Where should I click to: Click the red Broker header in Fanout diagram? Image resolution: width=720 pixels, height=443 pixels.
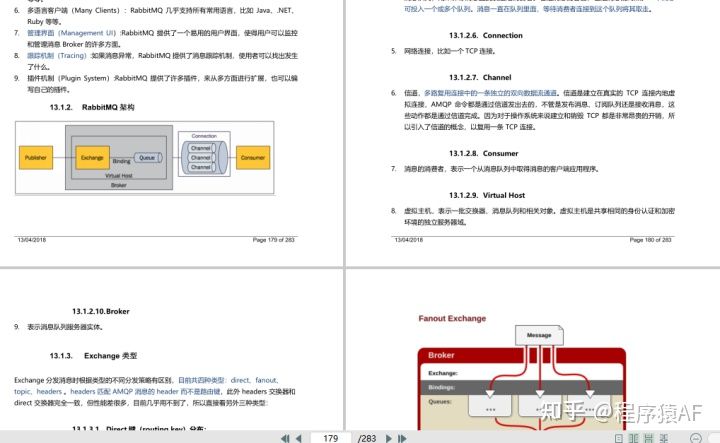click(522, 355)
